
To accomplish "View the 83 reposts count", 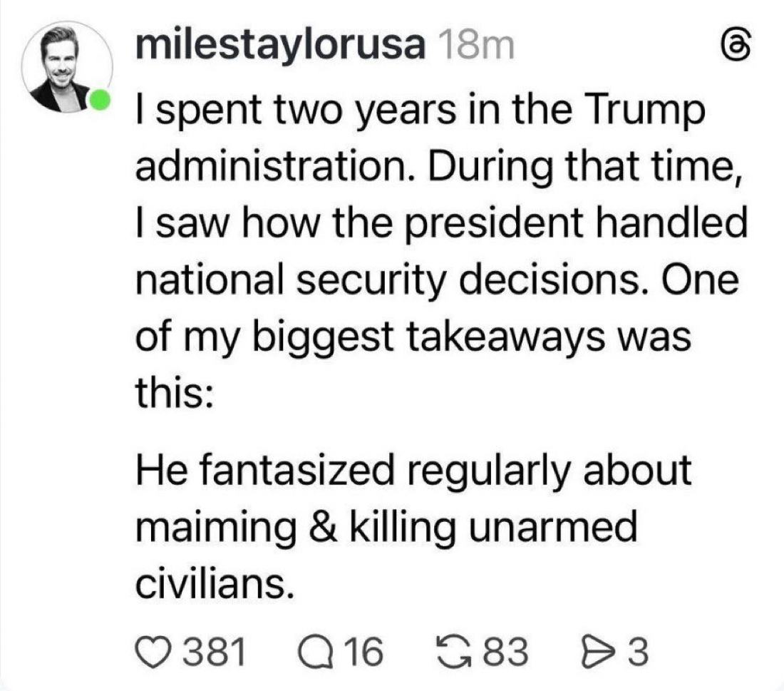I will tap(507, 652).
